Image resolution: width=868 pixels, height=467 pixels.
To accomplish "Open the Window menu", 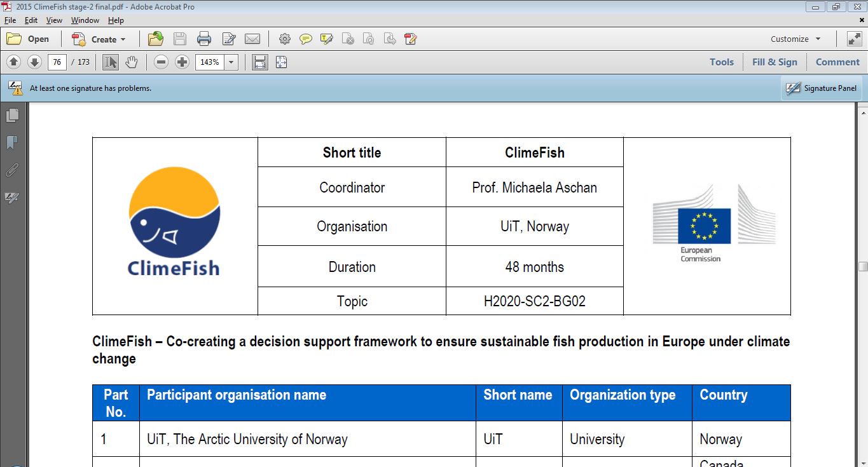I will (x=85, y=20).
